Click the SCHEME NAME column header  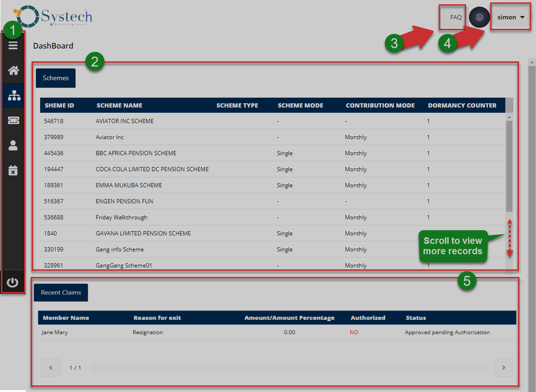click(119, 105)
